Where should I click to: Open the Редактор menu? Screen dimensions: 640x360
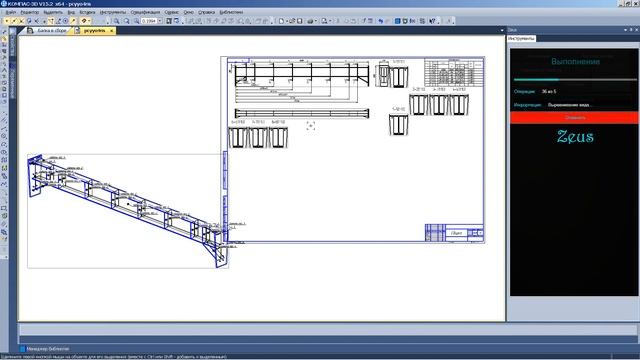(x=30, y=12)
